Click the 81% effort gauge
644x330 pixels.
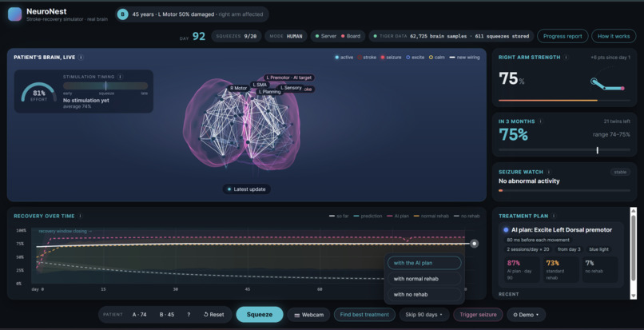(x=39, y=93)
